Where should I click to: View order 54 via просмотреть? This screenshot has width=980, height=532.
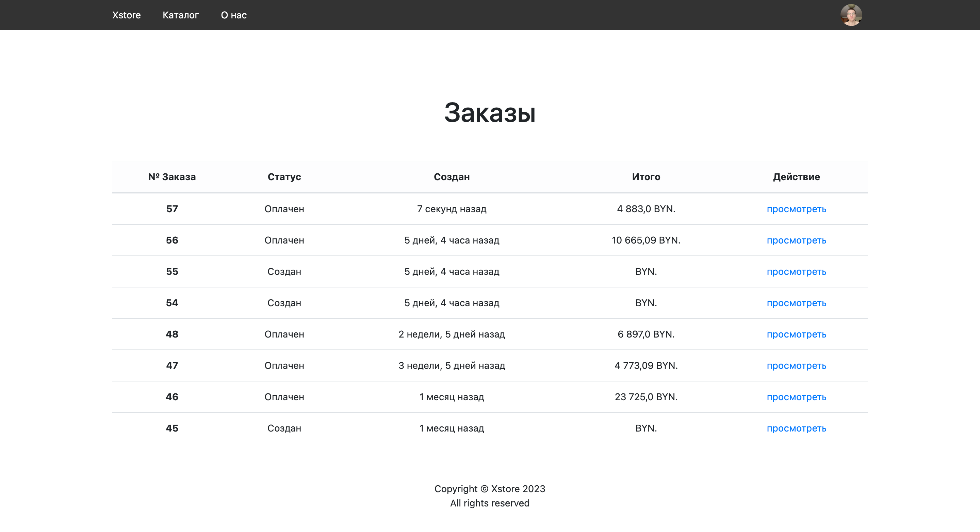click(796, 303)
